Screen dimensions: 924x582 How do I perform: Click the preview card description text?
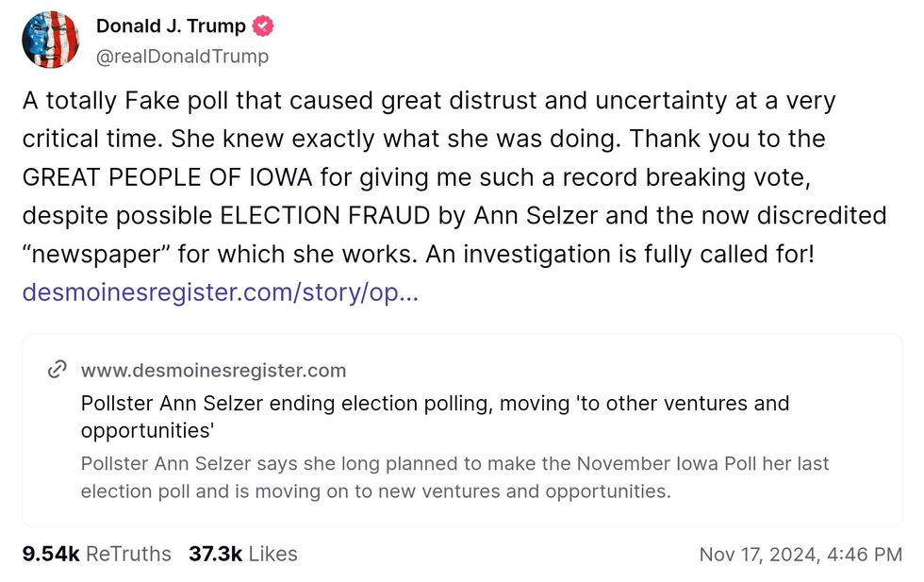454,477
